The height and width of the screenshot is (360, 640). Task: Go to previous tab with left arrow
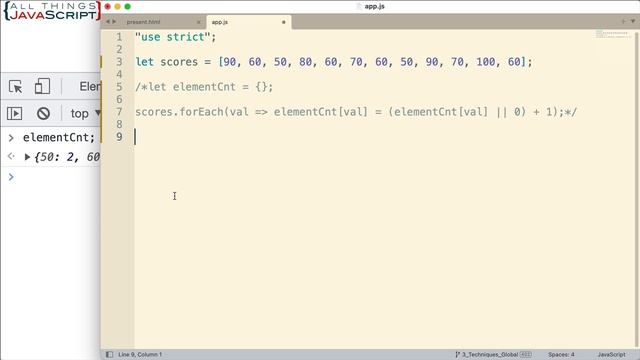tap(108, 22)
